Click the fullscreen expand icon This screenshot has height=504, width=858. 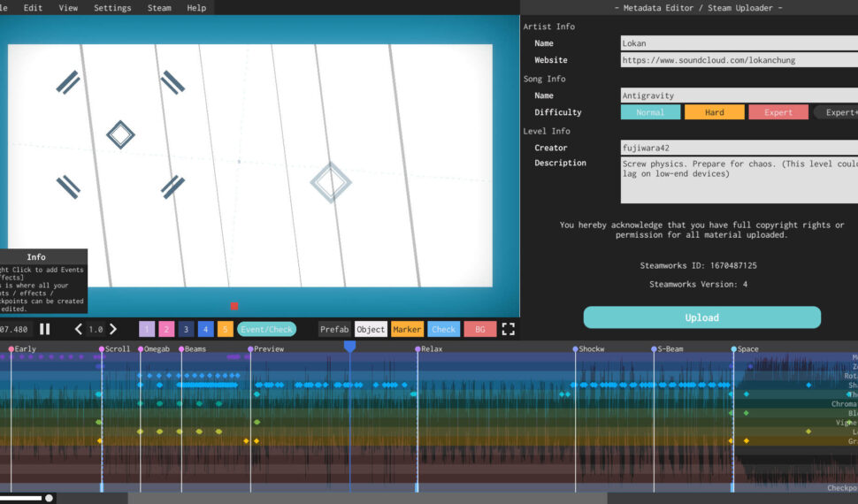(x=508, y=329)
